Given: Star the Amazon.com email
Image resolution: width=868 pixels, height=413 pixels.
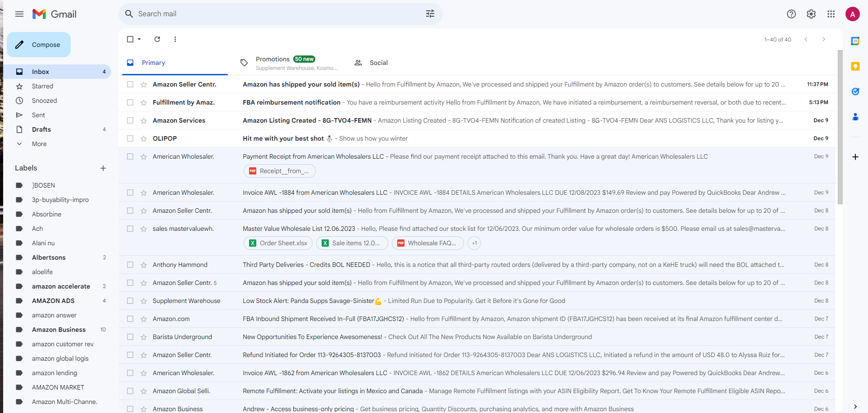Looking at the screenshot, I should click(x=144, y=319).
